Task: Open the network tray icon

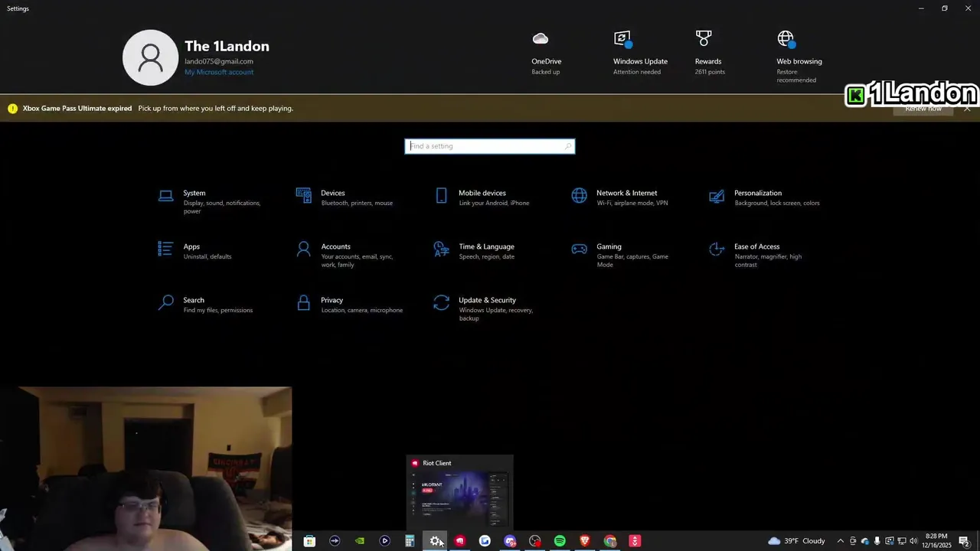Action: 901,541
